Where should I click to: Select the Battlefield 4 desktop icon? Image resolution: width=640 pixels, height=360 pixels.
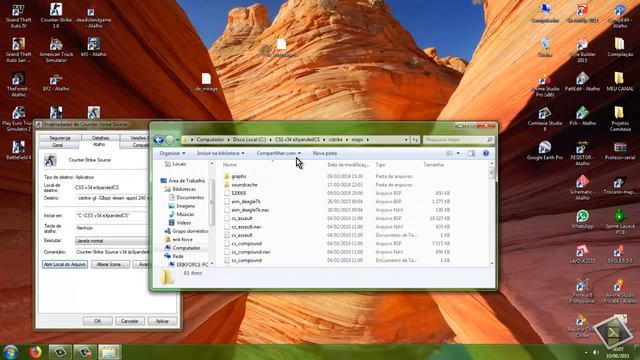coord(18,150)
